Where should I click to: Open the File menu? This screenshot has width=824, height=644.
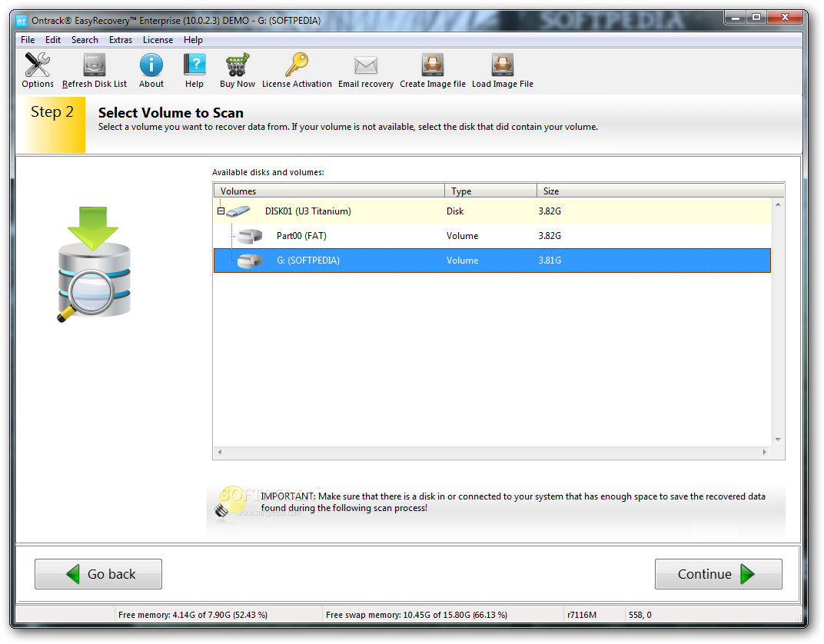(28, 40)
